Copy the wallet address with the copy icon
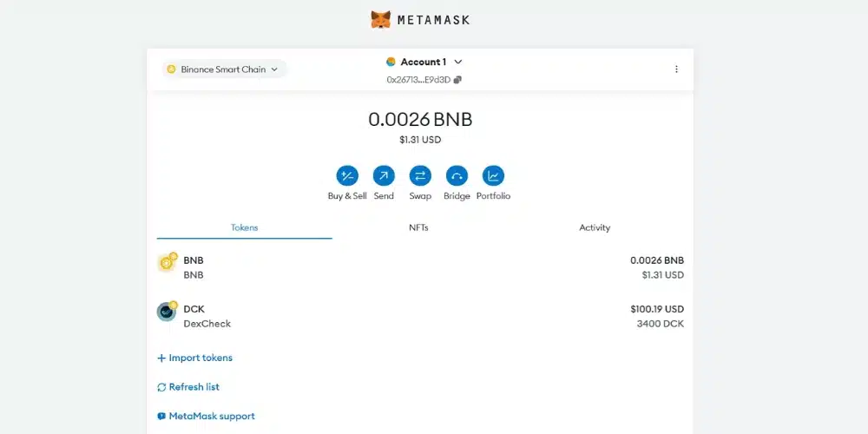The image size is (868, 434). pos(457,80)
